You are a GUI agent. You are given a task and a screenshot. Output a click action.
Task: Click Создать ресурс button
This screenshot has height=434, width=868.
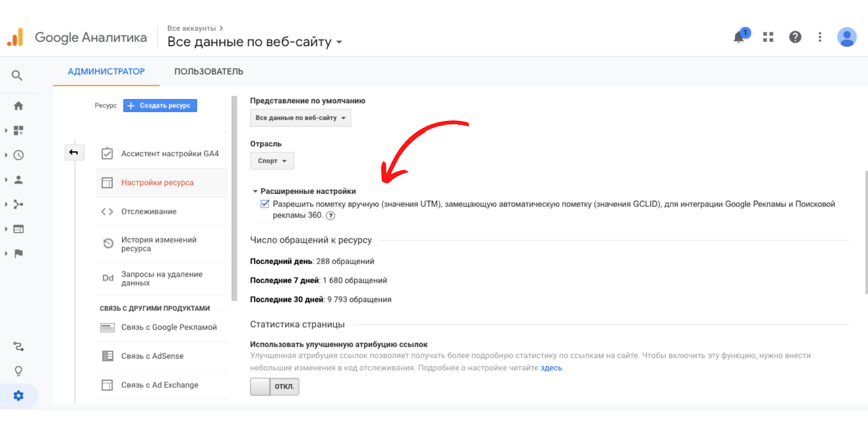click(x=160, y=106)
